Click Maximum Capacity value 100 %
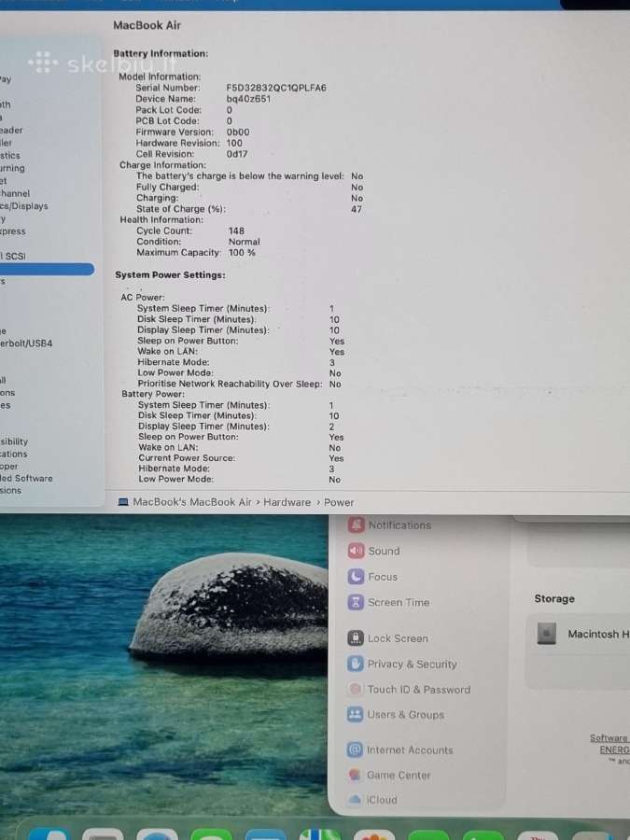 point(242,252)
